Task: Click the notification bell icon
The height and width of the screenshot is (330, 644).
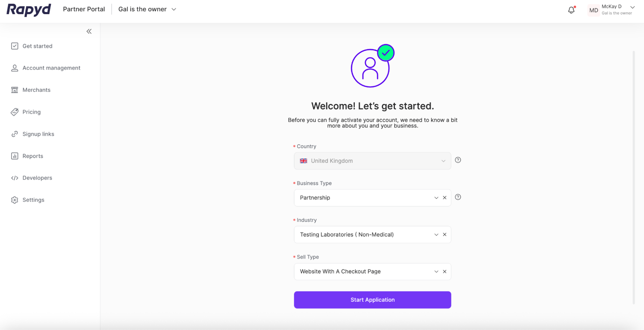Action: (x=571, y=10)
